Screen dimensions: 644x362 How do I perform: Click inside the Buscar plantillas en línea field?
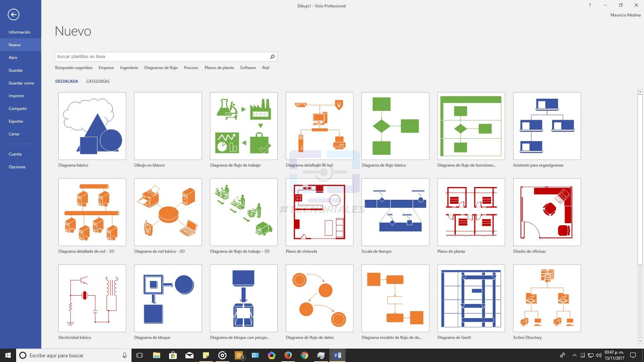(161, 56)
